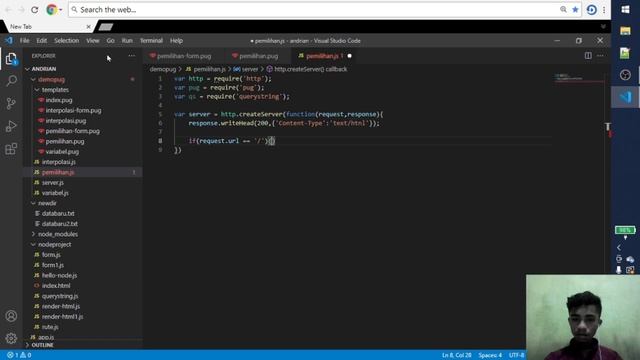
Task: Open the Extensions view
Action: (x=11, y=149)
